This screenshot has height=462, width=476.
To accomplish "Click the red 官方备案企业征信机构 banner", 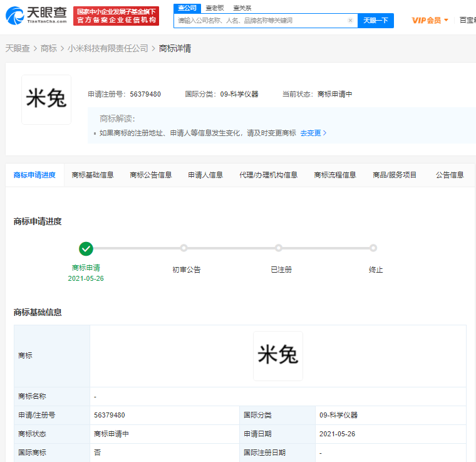I will click(x=116, y=16).
